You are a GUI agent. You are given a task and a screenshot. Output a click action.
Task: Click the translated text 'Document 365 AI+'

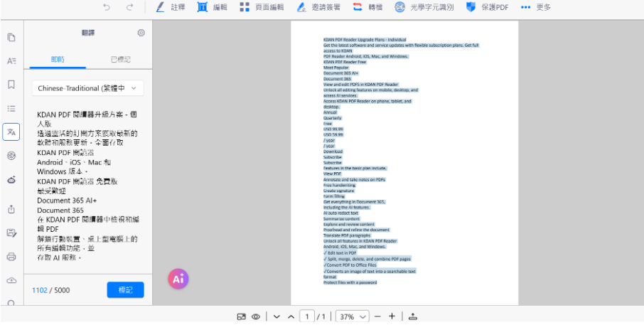pos(67,201)
